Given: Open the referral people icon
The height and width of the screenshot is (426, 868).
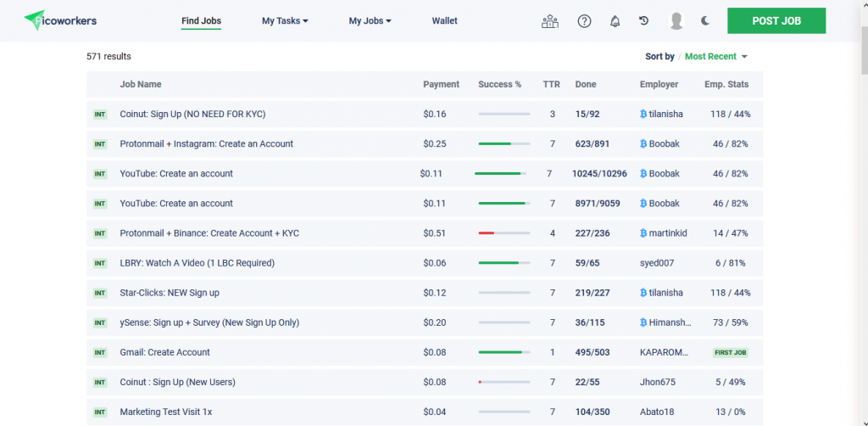Looking at the screenshot, I should tap(550, 21).
